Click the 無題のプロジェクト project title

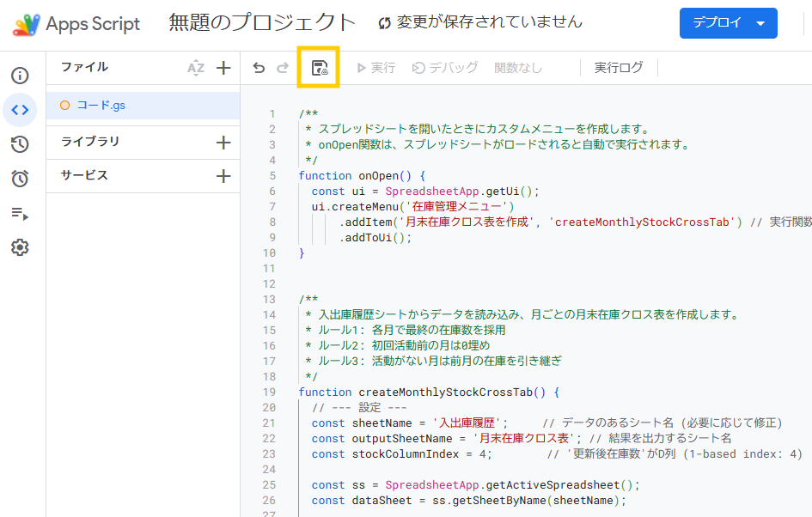[262, 23]
